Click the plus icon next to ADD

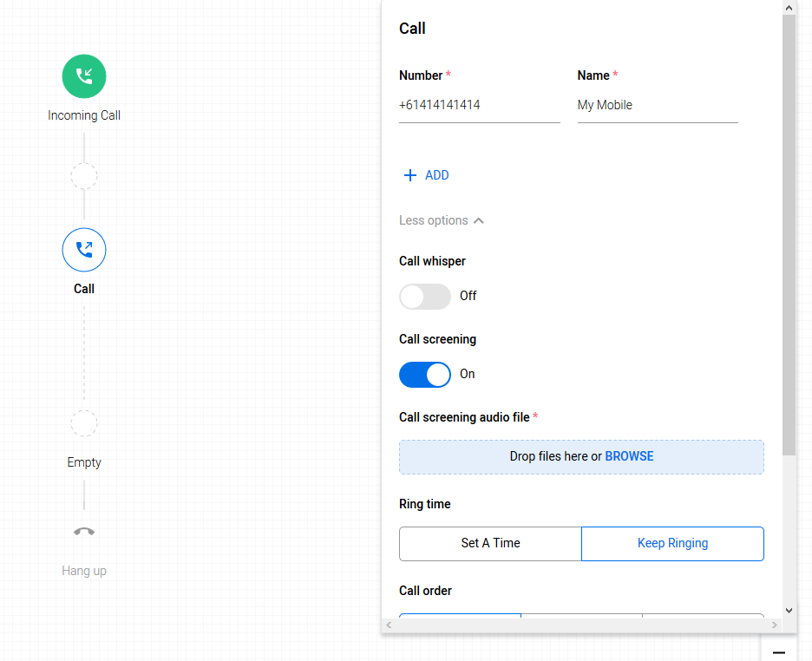[410, 175]
